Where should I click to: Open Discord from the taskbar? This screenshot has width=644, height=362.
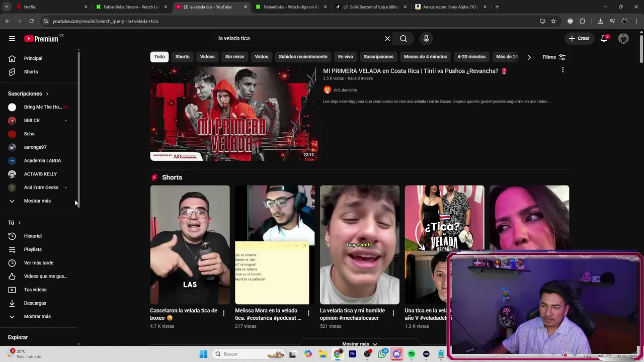(396, 354)
